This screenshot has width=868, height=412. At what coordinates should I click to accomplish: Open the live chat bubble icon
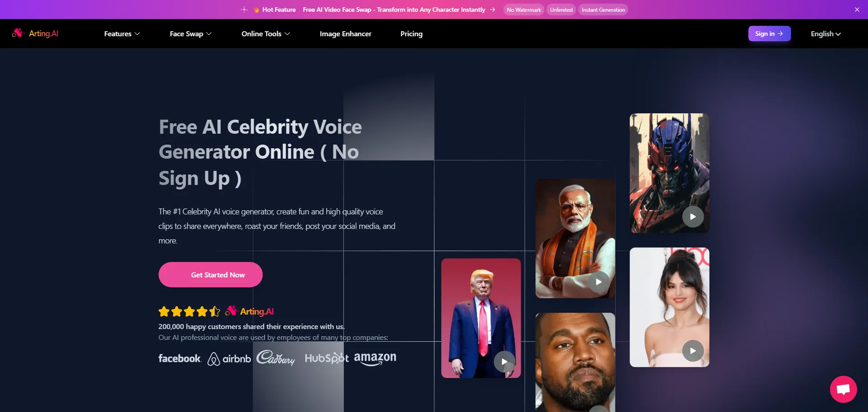click(843, 389)
